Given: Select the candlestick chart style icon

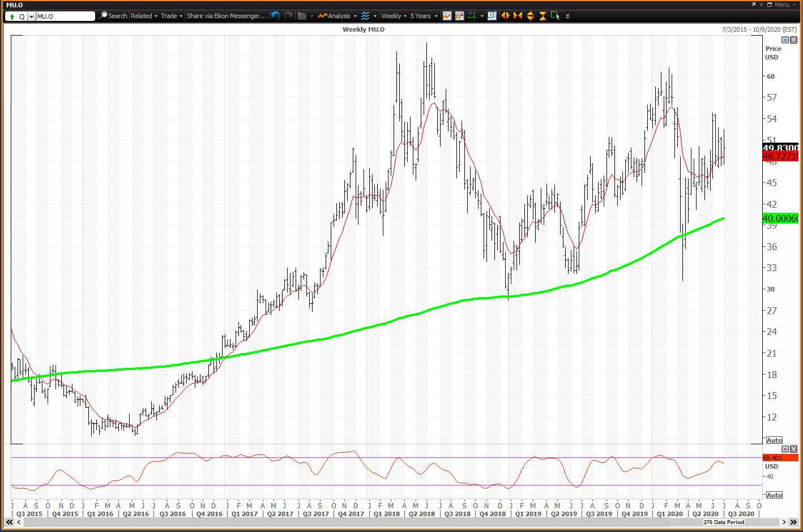Looking at the screenshot, I should pyautogui.click(x=459, y=16).
